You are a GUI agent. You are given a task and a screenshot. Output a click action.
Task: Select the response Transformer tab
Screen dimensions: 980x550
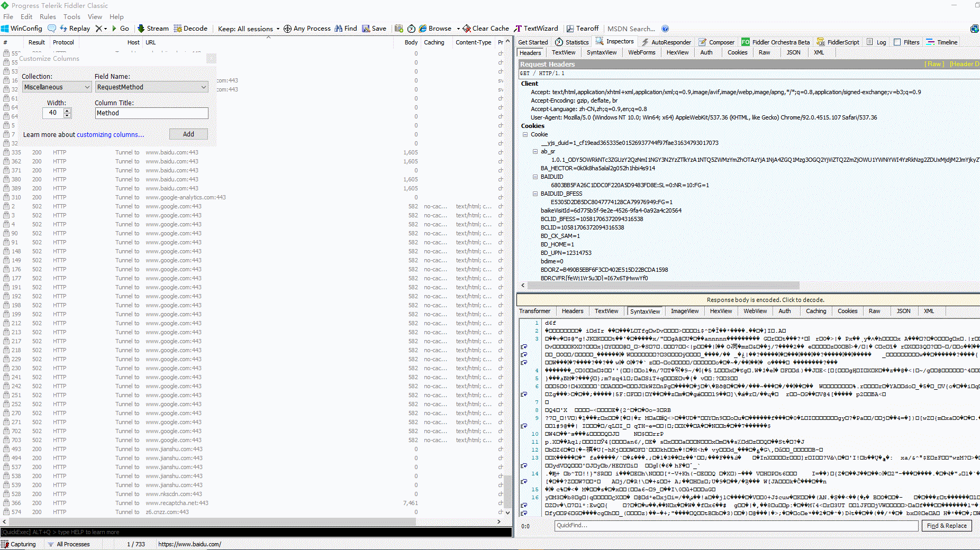pos(534,311)
